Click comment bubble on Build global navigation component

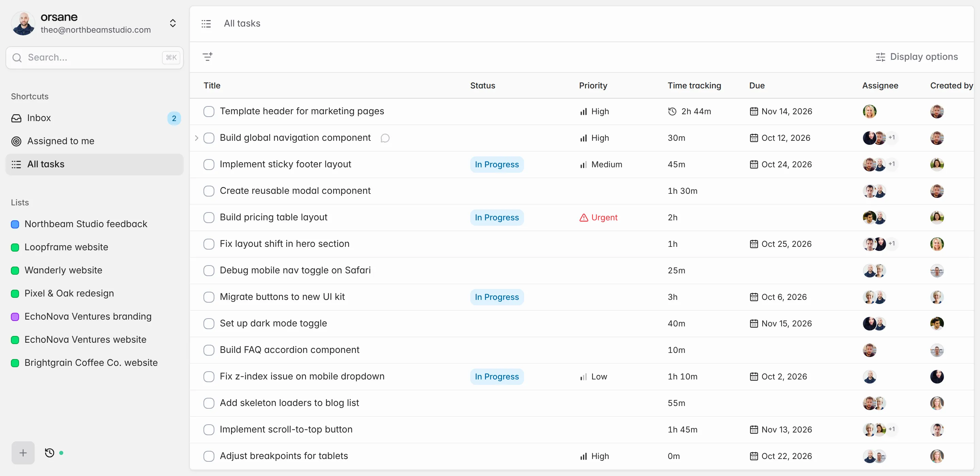pyautogui.click(x=385, y=138)
